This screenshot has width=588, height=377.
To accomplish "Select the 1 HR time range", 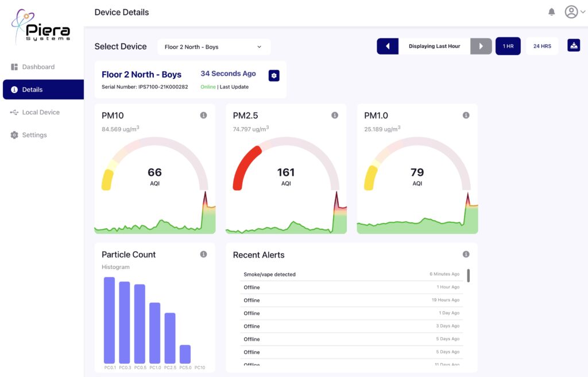I will click(508, 45).
